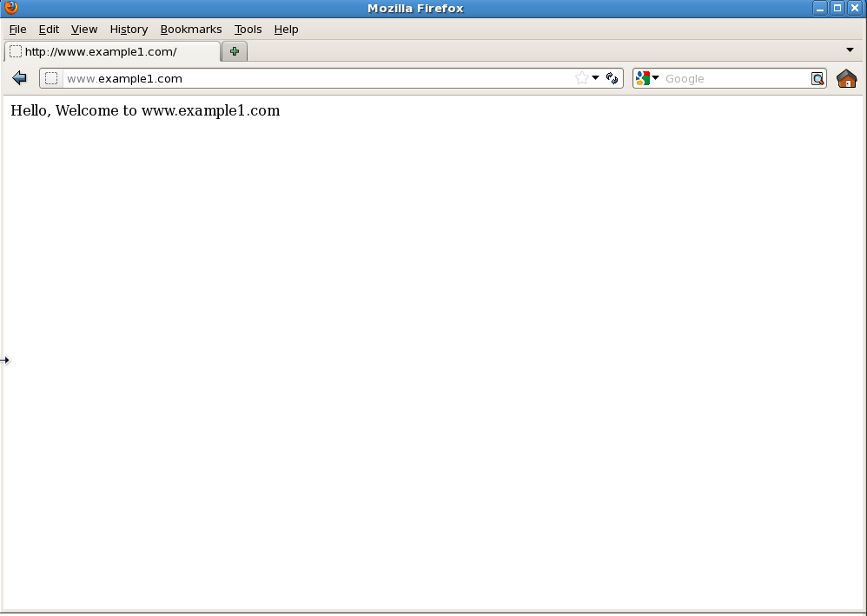The image size is (867, 616).
Task: Open the History menu
Action: pyautogui.click(x=129, y=30)
